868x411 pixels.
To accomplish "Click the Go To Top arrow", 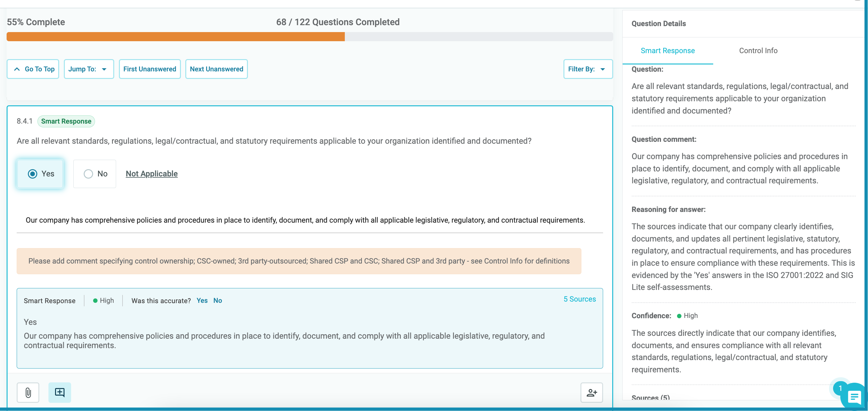I will tap(17, 69).
